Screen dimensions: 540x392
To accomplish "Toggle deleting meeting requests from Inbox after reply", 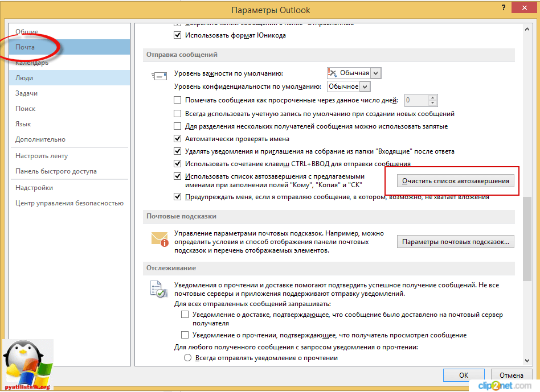I will point(177,151).
